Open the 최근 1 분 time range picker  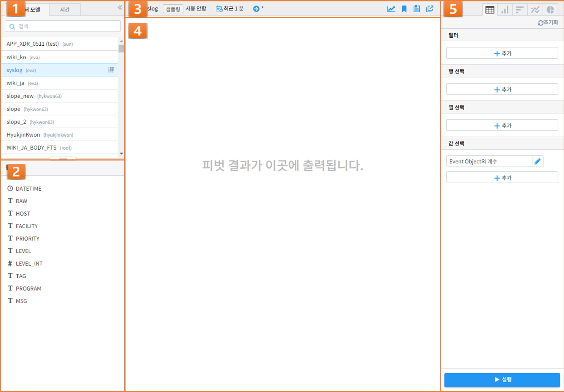(230, 9)
